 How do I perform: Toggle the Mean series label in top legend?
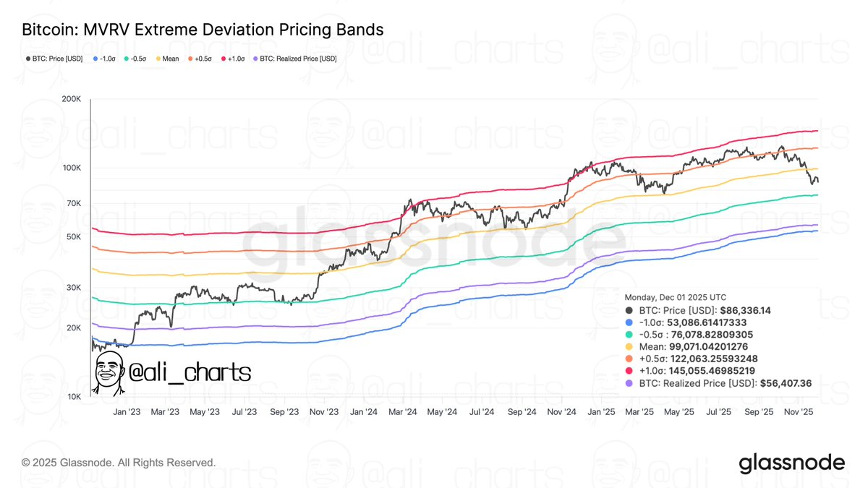pyautogui.click(x=172, y=59)
